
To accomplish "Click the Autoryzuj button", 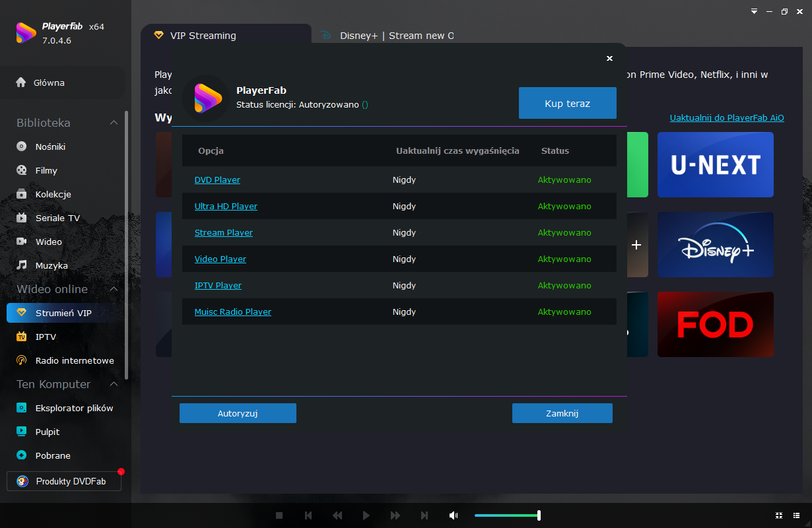I will (238, 413).
